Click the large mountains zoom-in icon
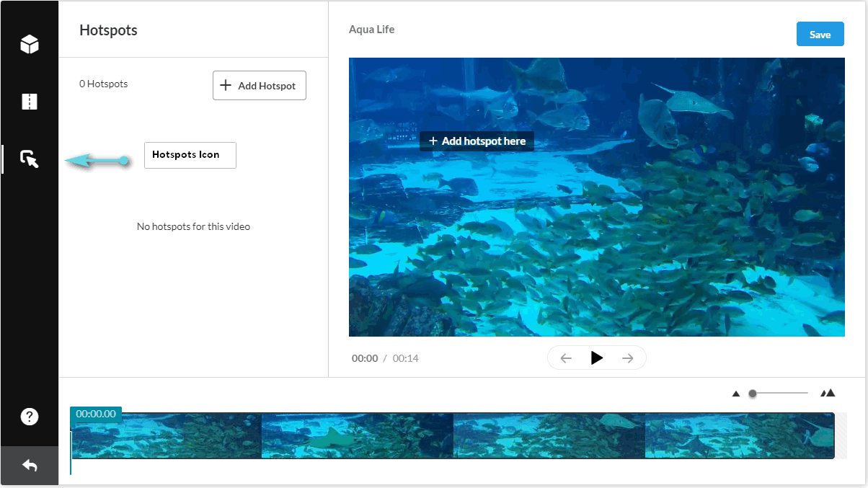 [828, 393]
